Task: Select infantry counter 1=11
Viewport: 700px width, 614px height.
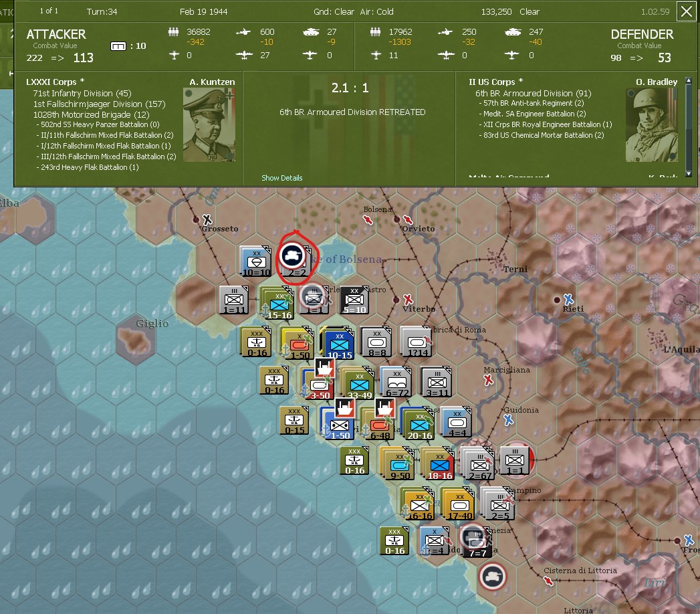Action: (234, 300)
